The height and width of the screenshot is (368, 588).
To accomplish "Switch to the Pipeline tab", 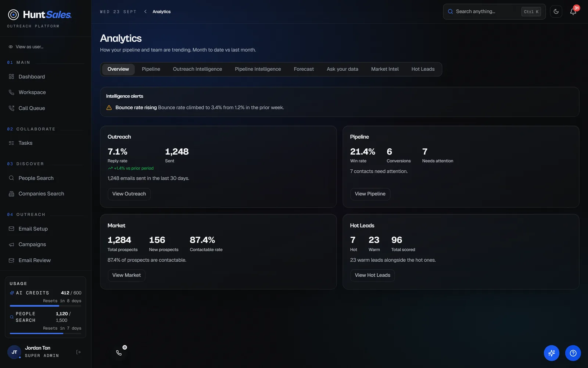I will 151,69.
